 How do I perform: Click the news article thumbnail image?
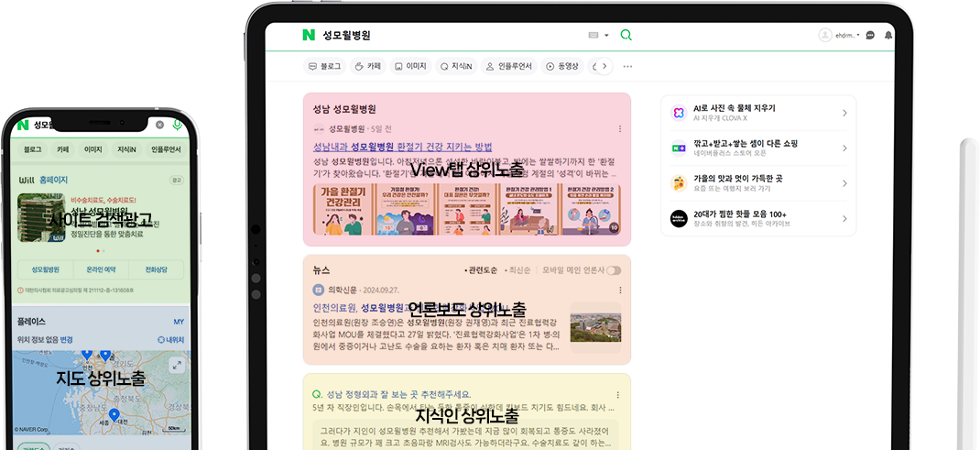tap(594, 327)
